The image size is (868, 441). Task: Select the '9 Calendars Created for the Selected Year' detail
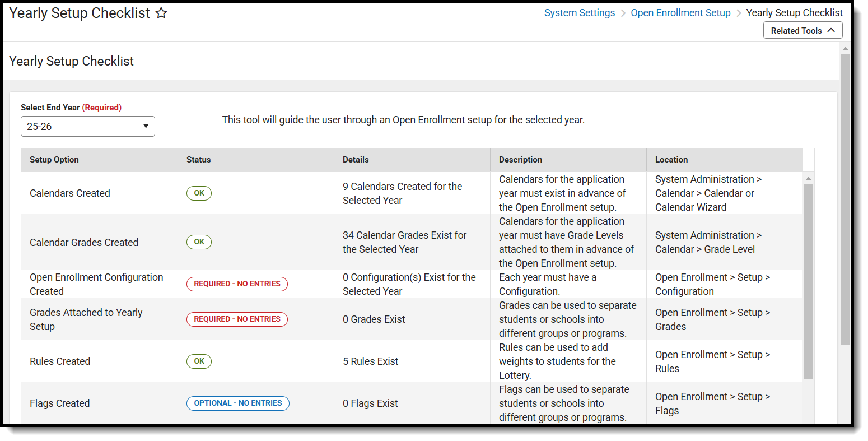click(403, 193)
